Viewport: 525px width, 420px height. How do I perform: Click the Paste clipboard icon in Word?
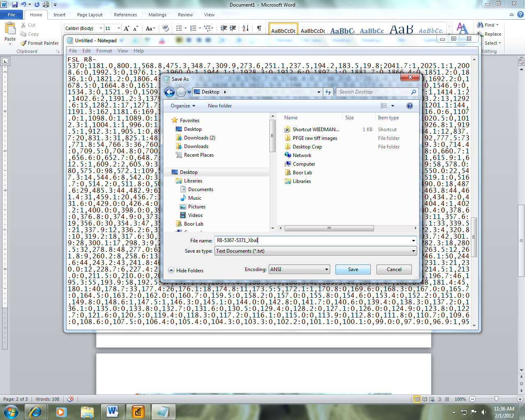(x=10, y=29)
